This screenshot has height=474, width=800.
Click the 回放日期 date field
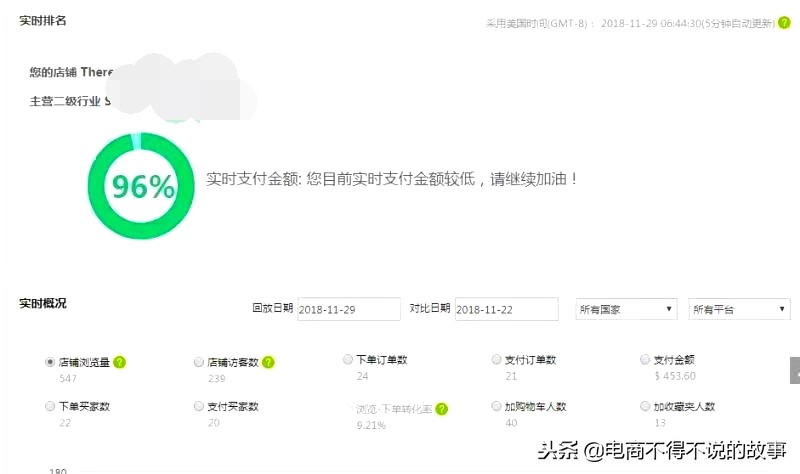[x=349, y=309]
